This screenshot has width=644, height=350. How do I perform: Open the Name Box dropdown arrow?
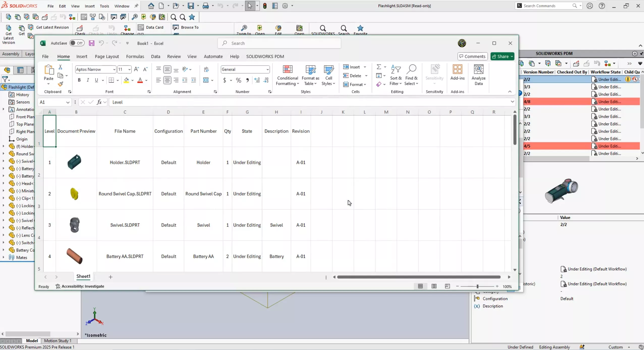pyautogui.click(x=68, y=102)
